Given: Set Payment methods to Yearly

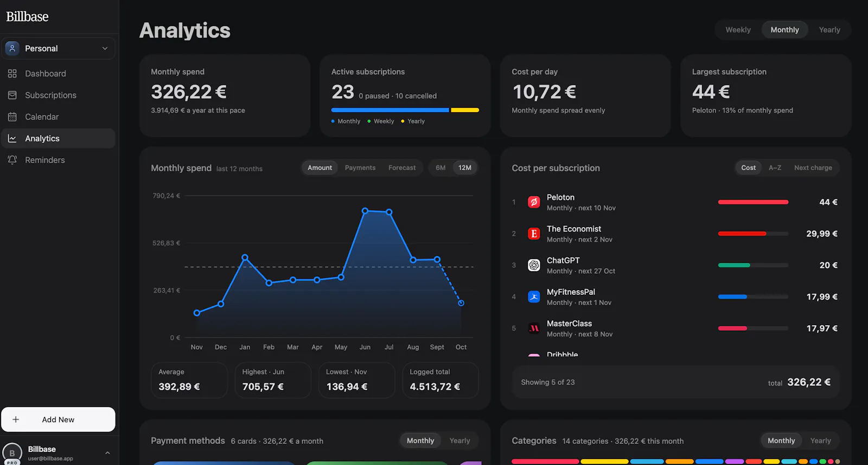Looking at the screenshot, I should pos(459,441).
